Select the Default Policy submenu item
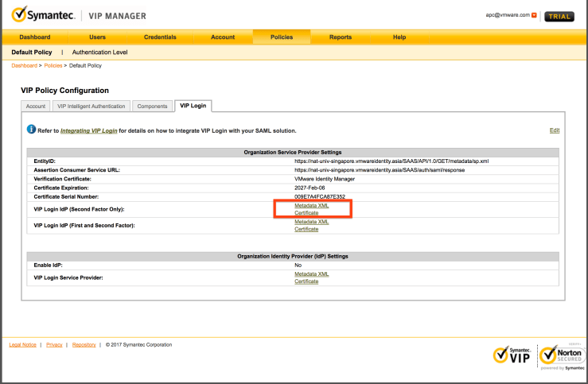The width and height of the screenshot is (588, 384). tap(32, 52)
